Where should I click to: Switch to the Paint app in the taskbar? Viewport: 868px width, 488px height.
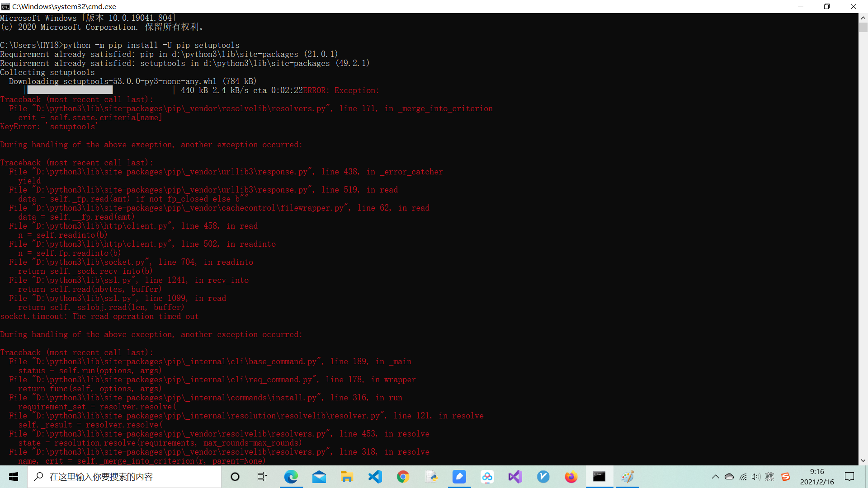627,477
